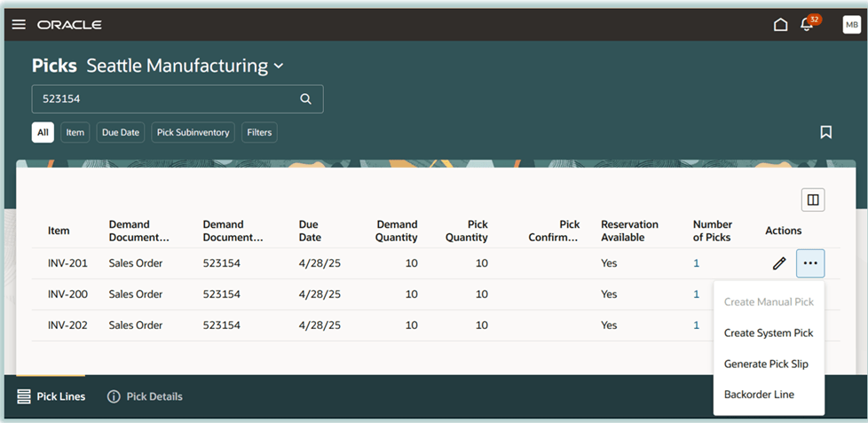The width and height of the screenshot is (868, 423).
Task: Open the hamburger navigation menu
Action: pyautogui.click(x=19, y=24)
